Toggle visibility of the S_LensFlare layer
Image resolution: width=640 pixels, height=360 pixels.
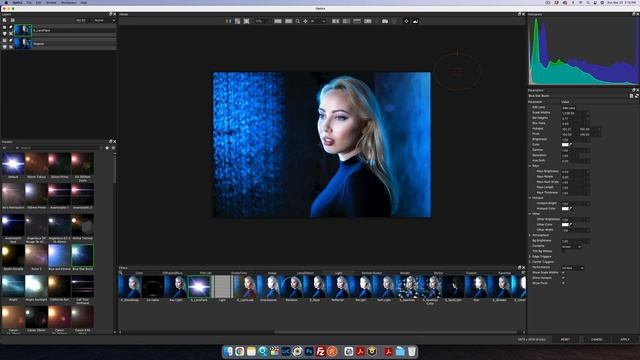4,27
